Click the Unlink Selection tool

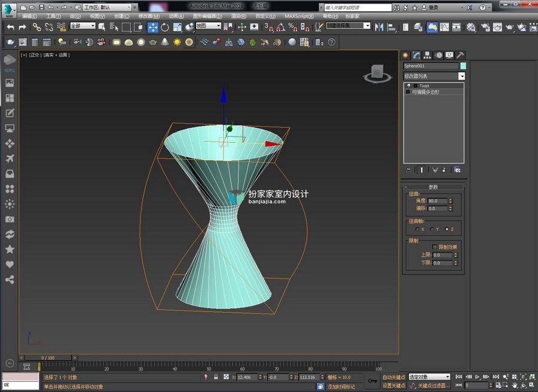(49, 27)
